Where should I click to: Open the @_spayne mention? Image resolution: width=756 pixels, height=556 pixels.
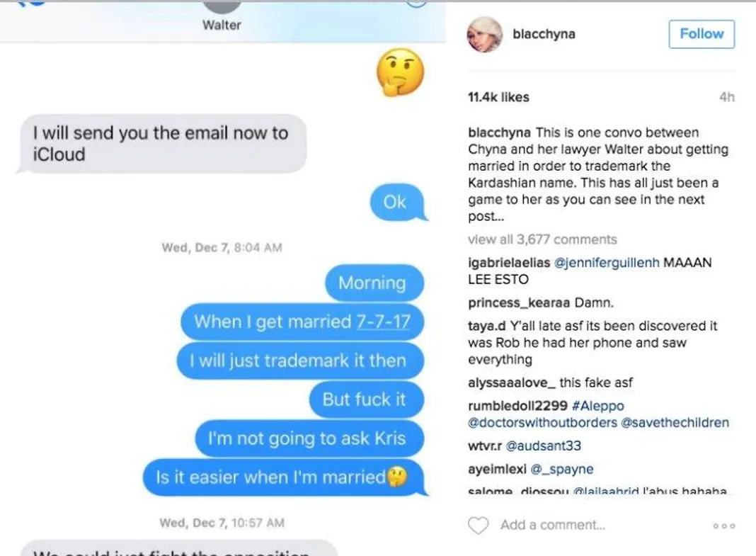coord(562,469)
